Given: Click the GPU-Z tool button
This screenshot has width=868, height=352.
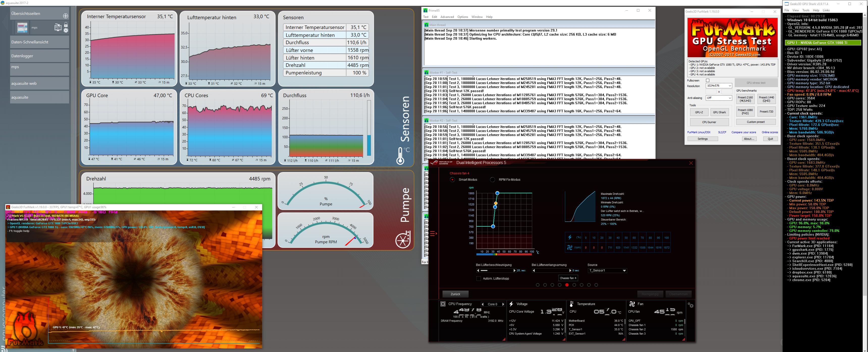Looking at the screenshot, I should coord(699,112).
